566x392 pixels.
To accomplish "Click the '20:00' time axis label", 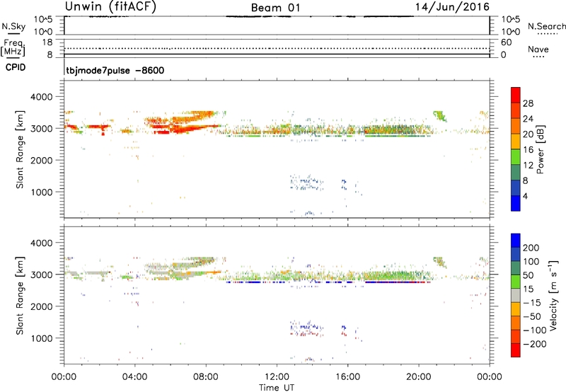I will 419,377.
